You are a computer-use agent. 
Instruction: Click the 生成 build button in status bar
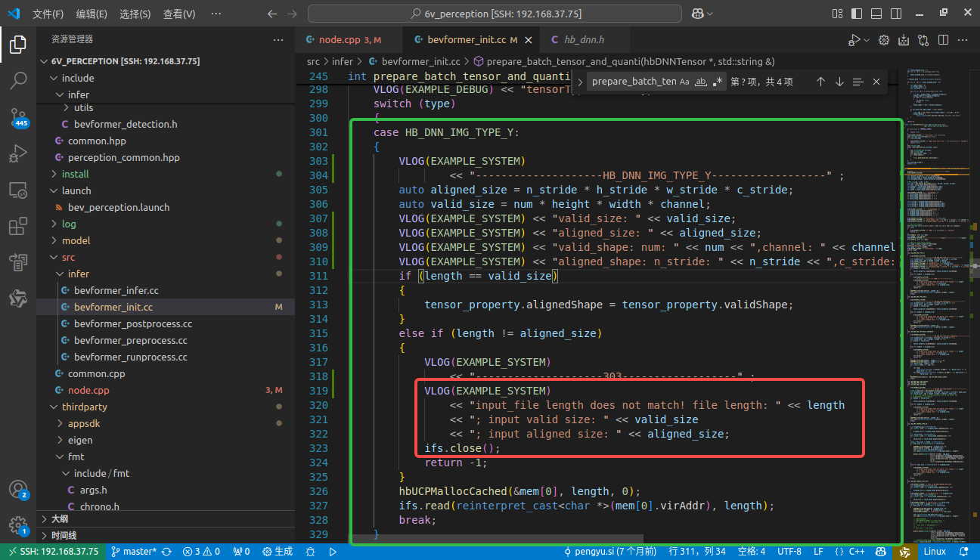278,552
